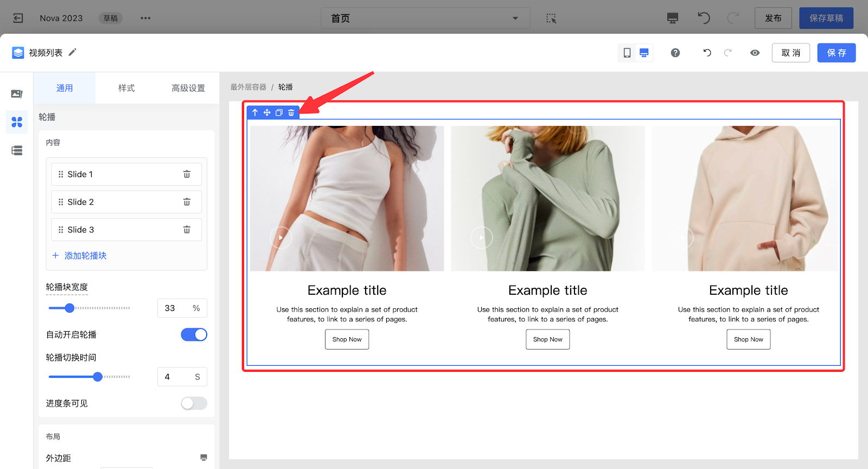Open the components panel in left sidebar
Viewport: 868px width, 469px height.
(x=17, y=122)
